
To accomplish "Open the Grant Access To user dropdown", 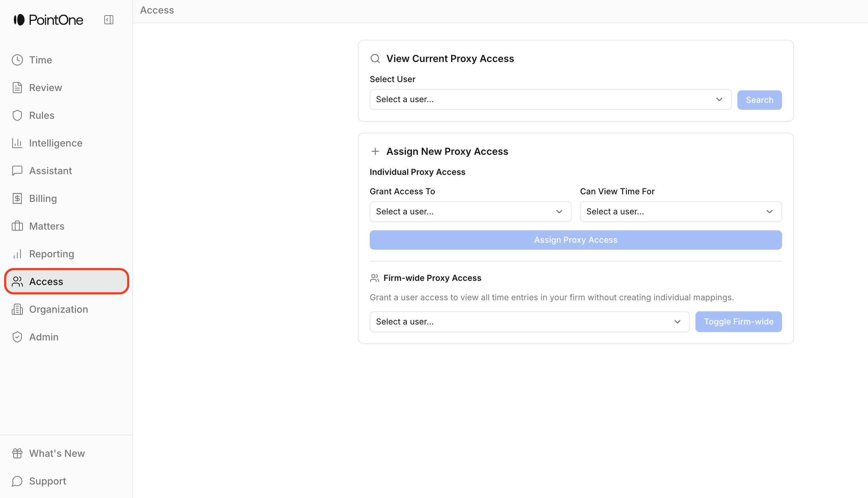I will coord(470,212).
